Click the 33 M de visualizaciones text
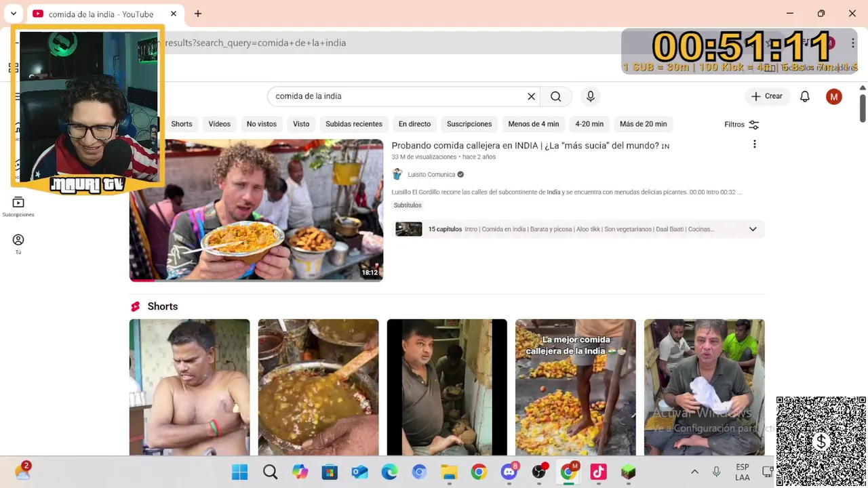The image size is (868, 488). point(424,157)
